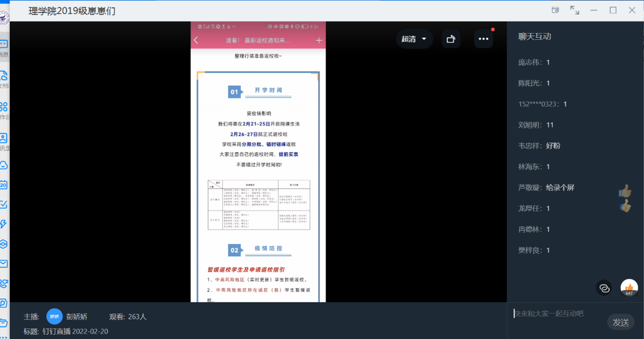Click the orange thumbs-up like button
Viewport: 644px width, 339px height.
(x=629, y=287)
